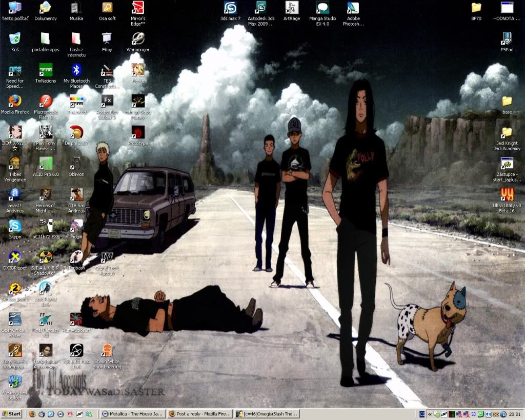
Task: Launch the Oblivion game shortcut
Action: 76,167
